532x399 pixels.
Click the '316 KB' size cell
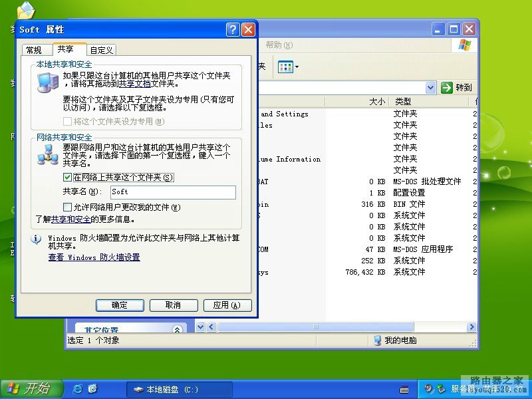click(373, 204)
